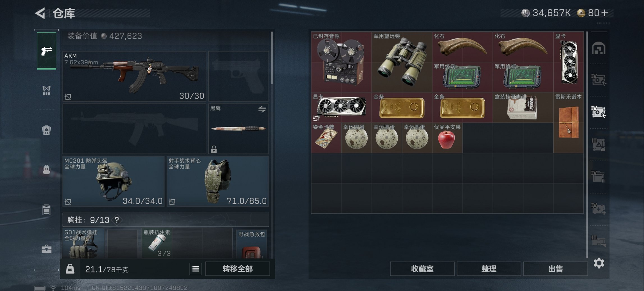Click the equipment panel vertical scrollbar

coord(272,58)
